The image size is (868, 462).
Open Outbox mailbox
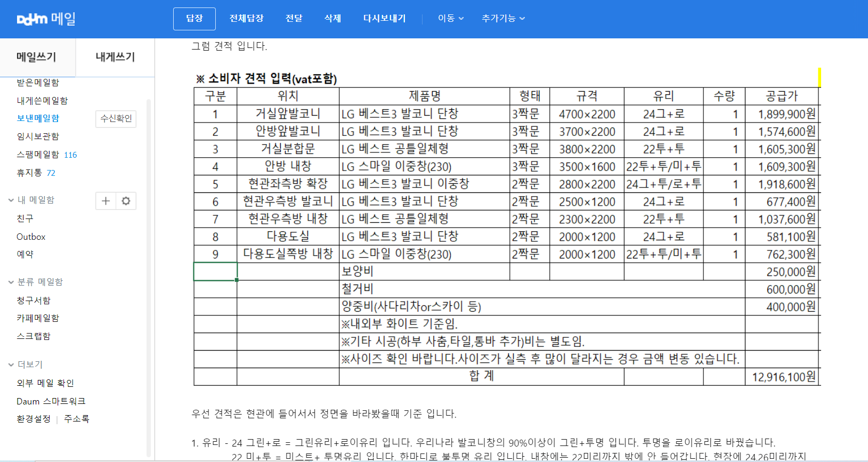point(31,237)
